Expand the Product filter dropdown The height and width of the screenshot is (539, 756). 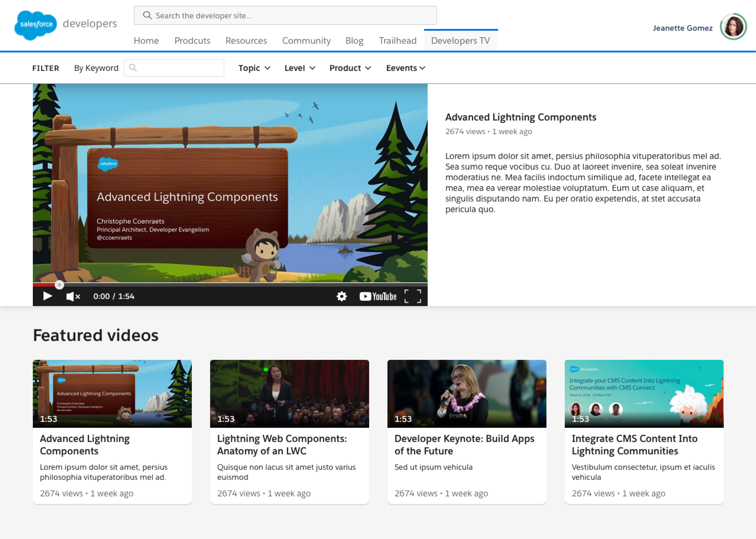pyautogui.click(x=350, y=68)
